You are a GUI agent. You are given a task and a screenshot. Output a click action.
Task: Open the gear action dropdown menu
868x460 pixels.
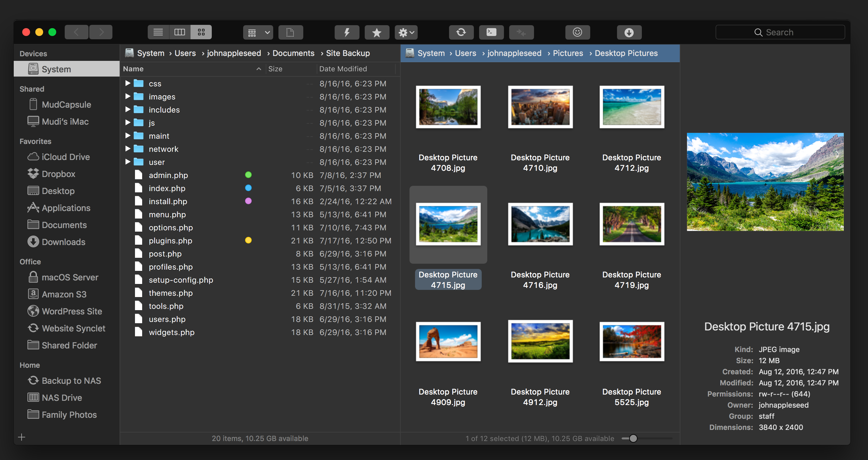click(406, 32)
